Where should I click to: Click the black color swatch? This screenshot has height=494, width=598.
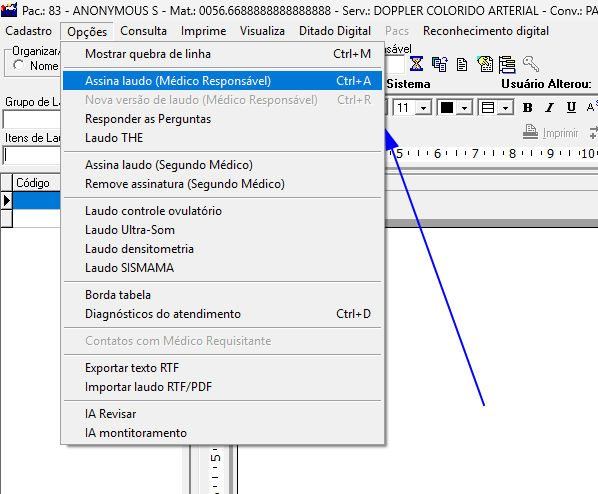tap(447, 108)
